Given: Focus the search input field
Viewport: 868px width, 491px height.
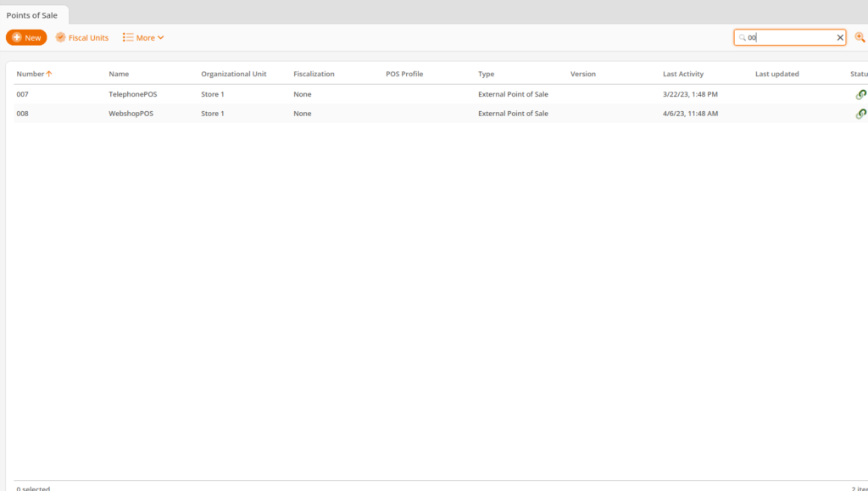Looking at the screenshot, I should click(x=790, y=37).
